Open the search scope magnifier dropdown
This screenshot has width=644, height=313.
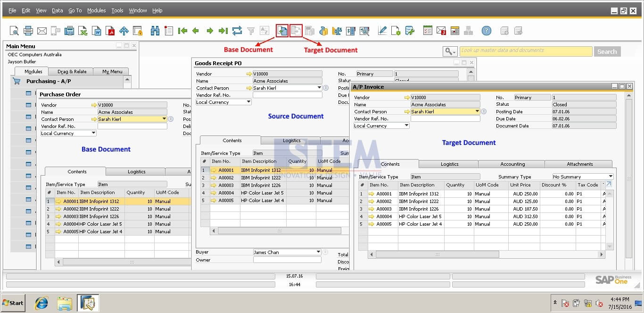pos(450,51)
